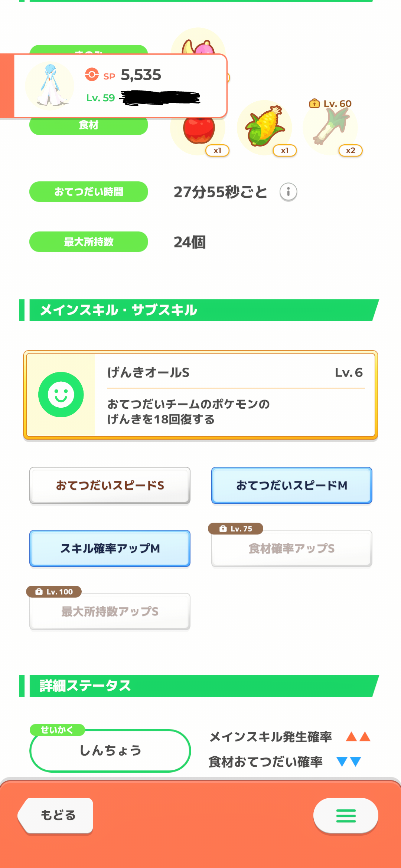Tap the info icon beside おてつだい時間

click(x=288, y=192)
